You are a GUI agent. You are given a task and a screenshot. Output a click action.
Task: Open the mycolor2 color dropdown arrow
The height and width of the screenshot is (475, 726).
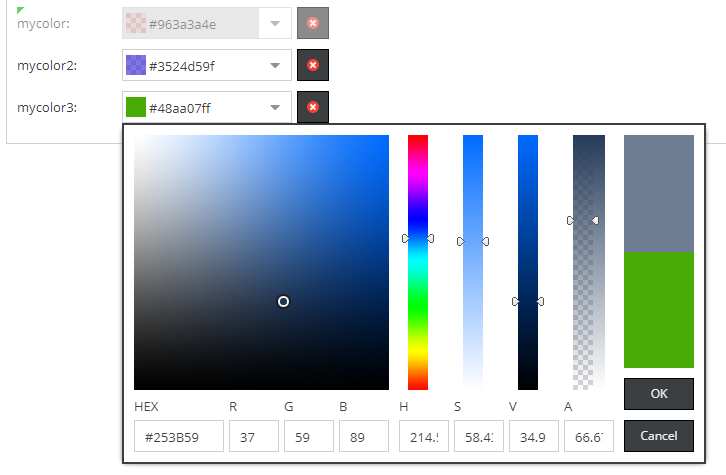pos(275,66)
